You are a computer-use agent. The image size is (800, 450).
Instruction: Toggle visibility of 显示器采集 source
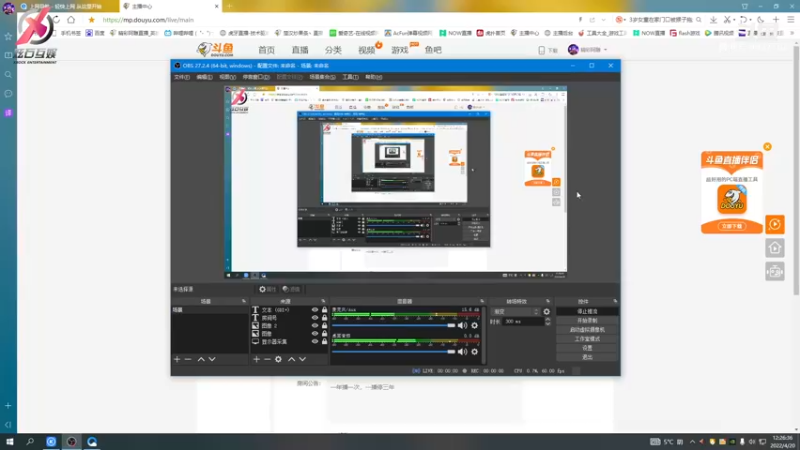pos(315,341)
